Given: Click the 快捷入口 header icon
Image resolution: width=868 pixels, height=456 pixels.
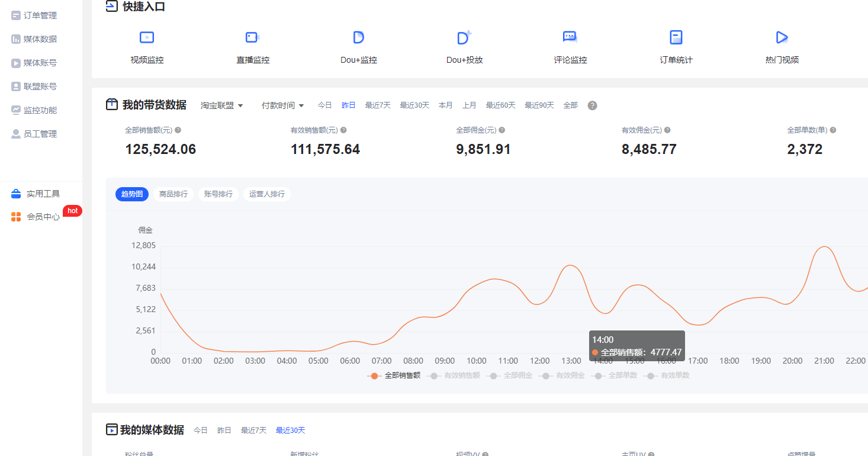Looking at the screenshot, I should click(111, 7).
